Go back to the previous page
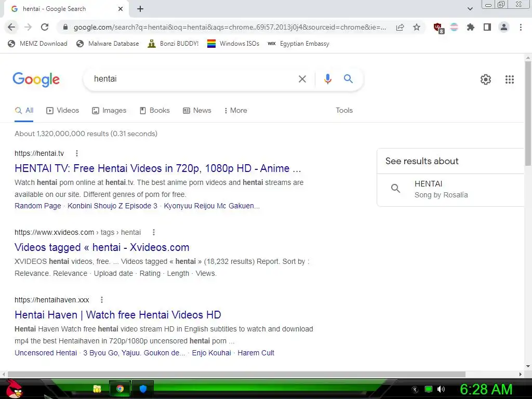The image size is (532, 399). 11,27
